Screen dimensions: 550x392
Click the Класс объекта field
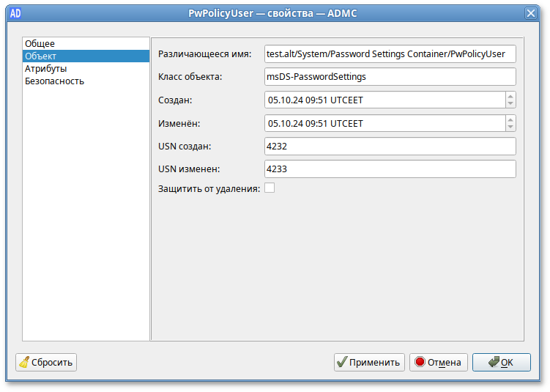coord(390,77)
